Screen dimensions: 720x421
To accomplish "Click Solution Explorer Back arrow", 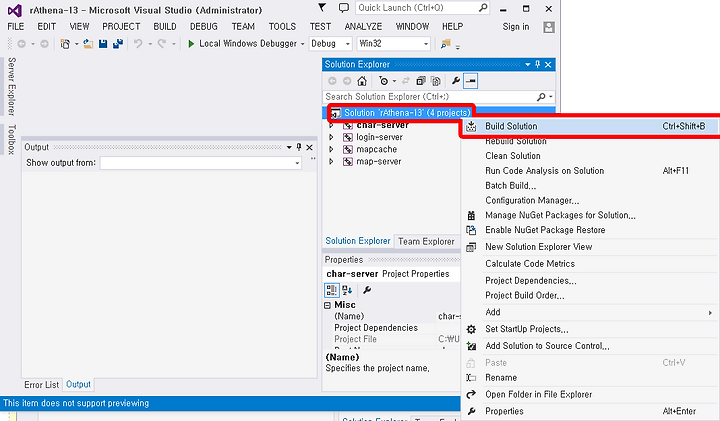I will click(332, 81).
